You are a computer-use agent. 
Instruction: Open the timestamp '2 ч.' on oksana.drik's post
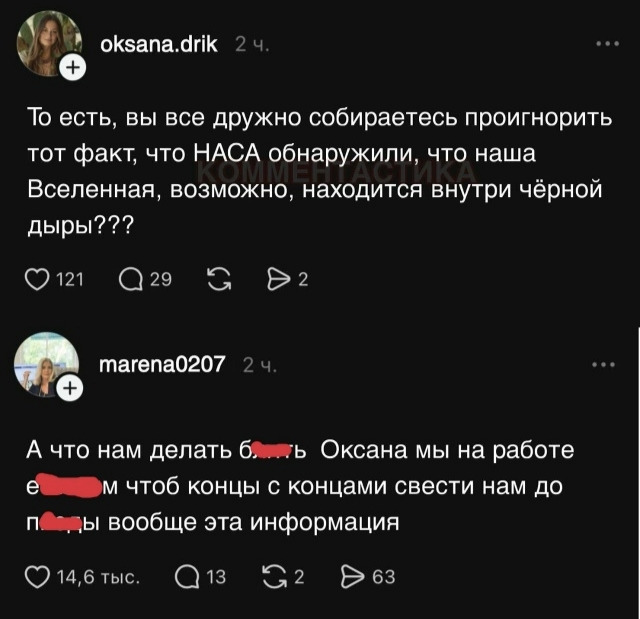(x=252, y=45)
